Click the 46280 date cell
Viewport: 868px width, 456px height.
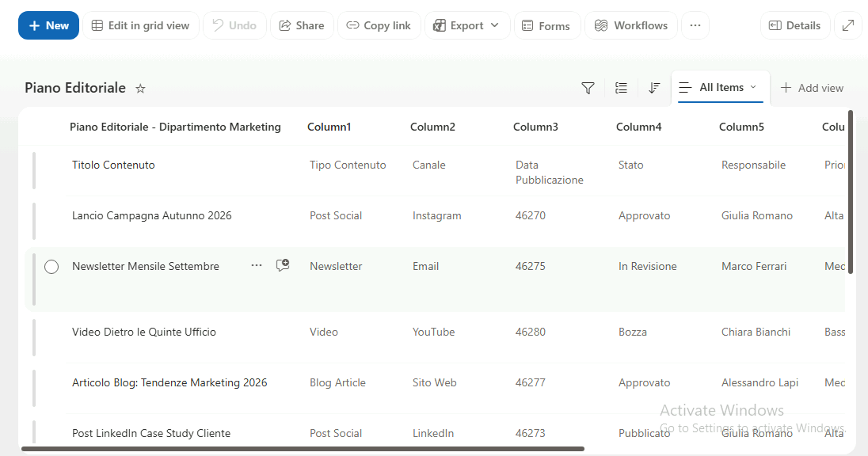[x=531, y=332]
